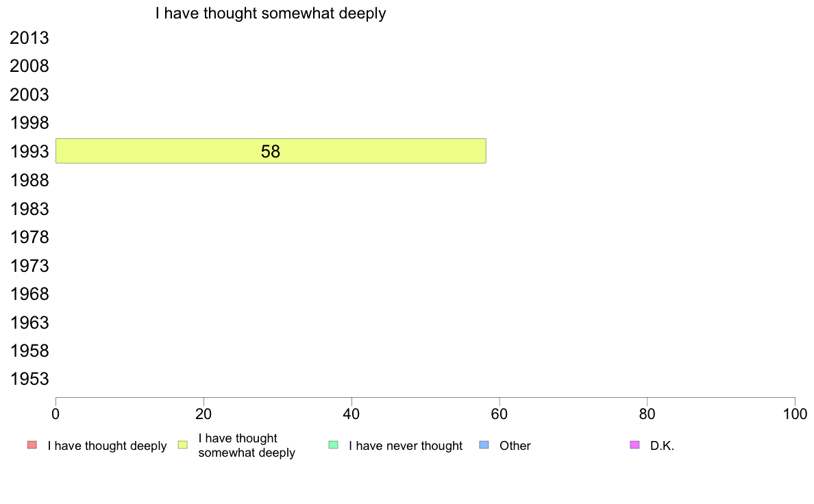Click the yellow 'somewhat deeply' legend swatch
This screenshot has height=504, width=814.
click(x=182, y=445)
